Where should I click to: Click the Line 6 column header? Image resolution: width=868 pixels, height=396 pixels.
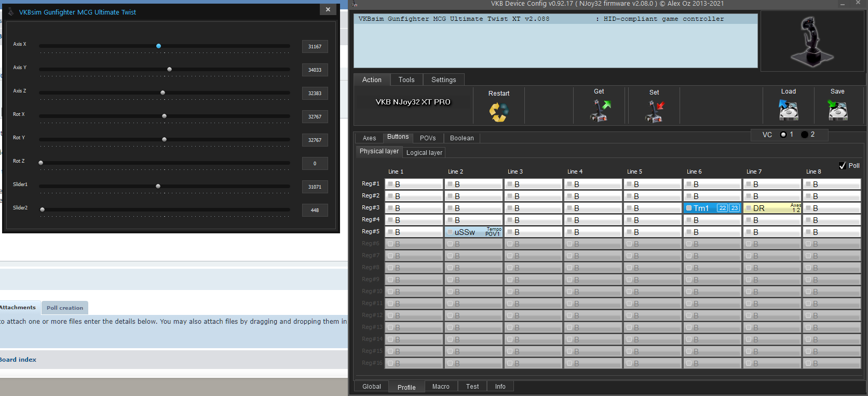(694, 171)
